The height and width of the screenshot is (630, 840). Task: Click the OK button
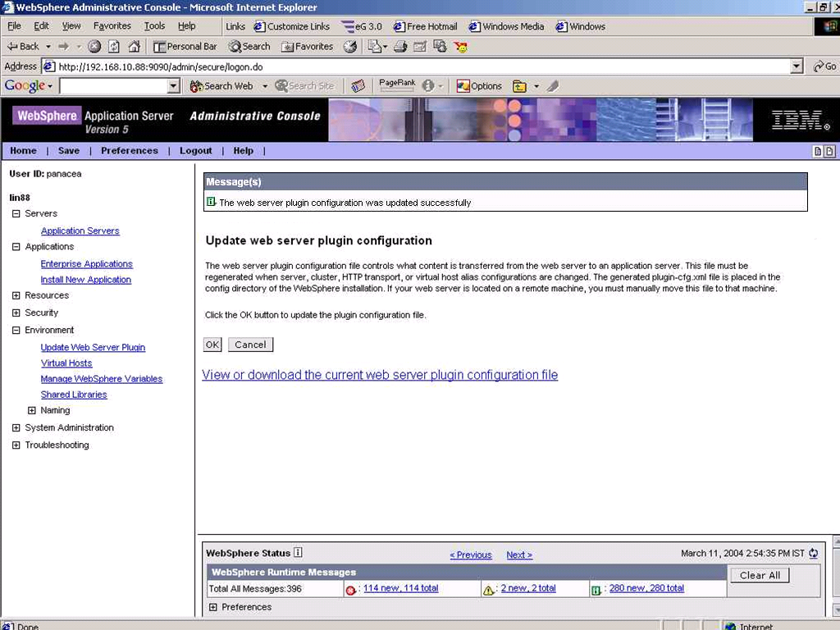tap(212, 345)
